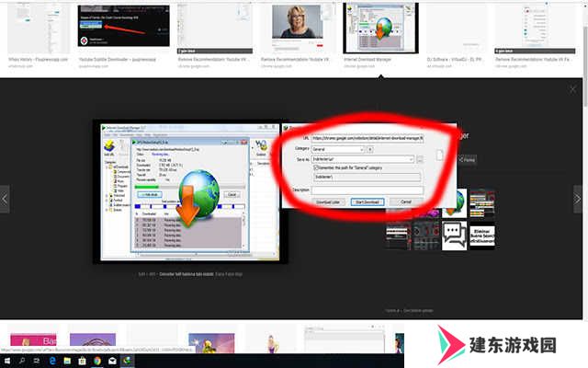Launch Microsoft Edge from taskbar
588x368 pixels.
(52, 361)
